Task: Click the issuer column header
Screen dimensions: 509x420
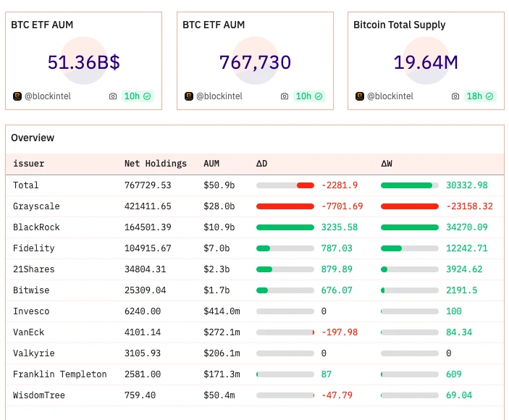Action: (x=28, y=164)
